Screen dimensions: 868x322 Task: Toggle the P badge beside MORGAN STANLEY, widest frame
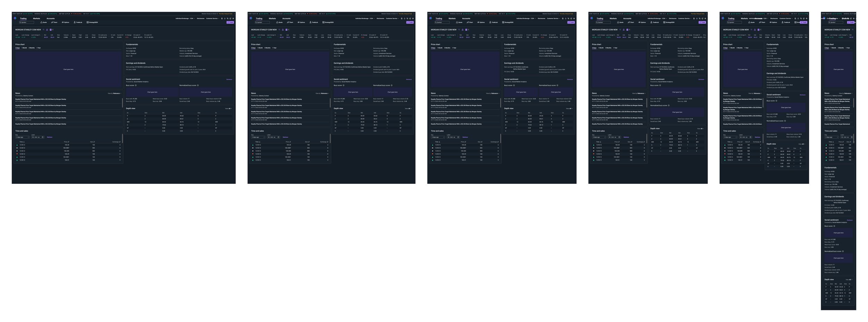(52, 30)
